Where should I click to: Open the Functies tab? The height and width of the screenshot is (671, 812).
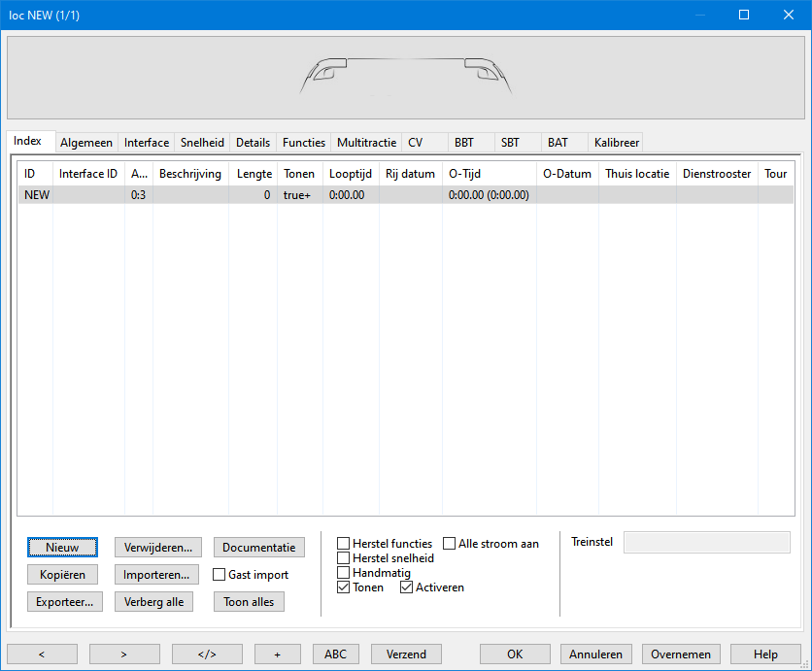(303, 143)
